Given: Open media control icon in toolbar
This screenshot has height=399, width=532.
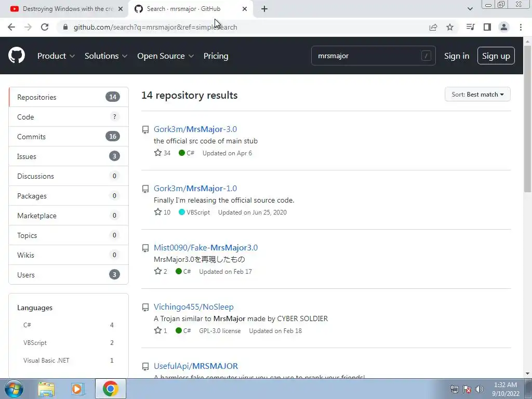Looking at the screenshot, I should (470, 27).
